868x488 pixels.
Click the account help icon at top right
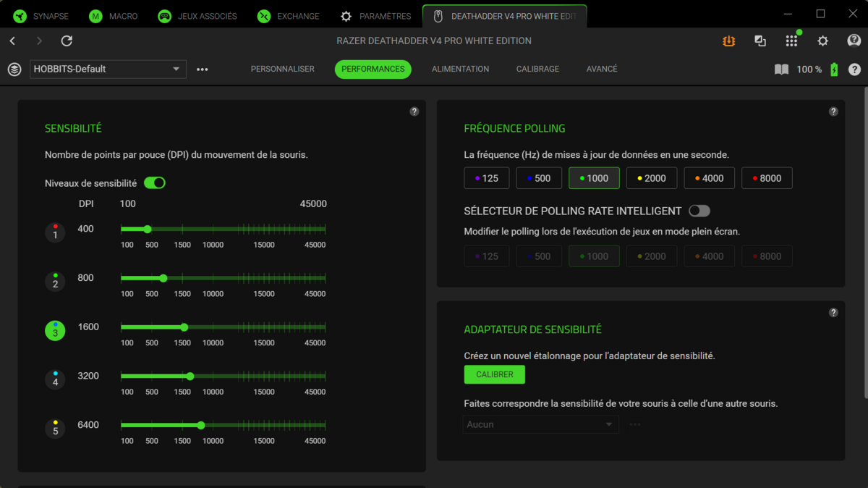(x=854, y=41)
